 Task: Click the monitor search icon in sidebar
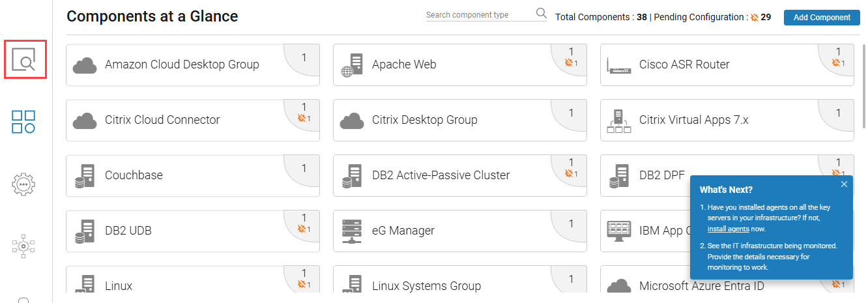(x=25, y=60)
